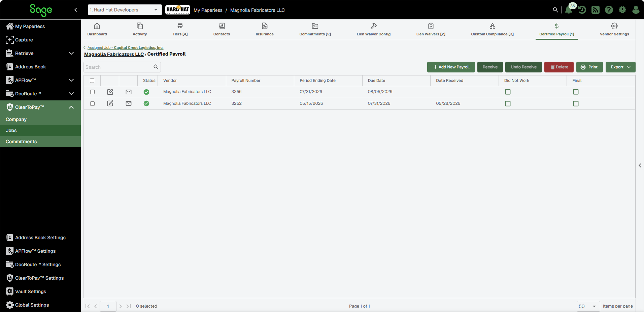Image resolution: width=644 pixels, height=312 pixels.
Task: Open Company under ClearToPay
Action: pyautogui.click(x=40, y=119)
